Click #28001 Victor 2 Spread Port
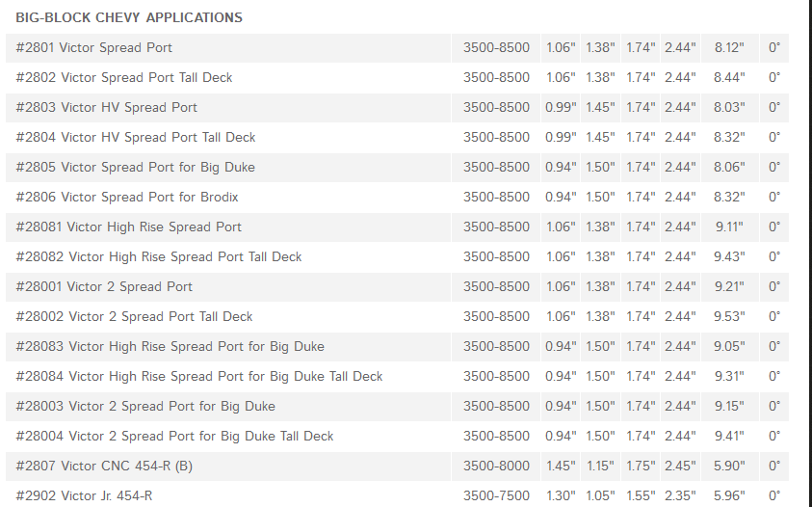Viewport: 812px width, 507px height. pos(104,286)
